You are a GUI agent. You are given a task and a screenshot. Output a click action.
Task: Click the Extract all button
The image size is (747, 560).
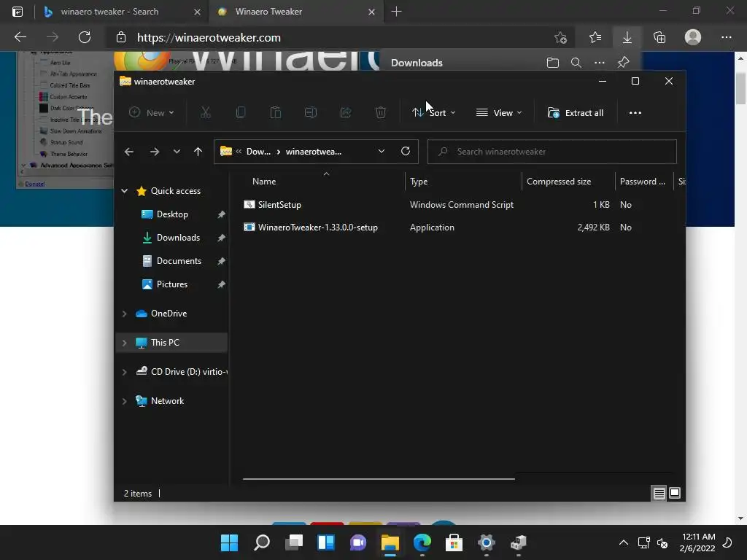coord(576,113)
